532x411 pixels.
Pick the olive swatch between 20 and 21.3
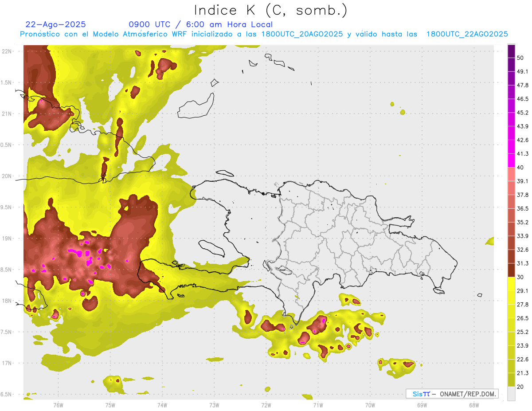click(512, 380)
